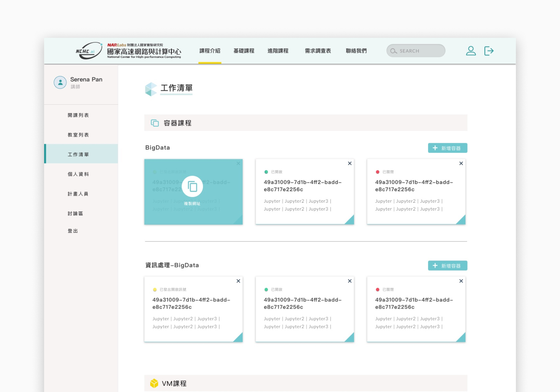560x392 pixels.
Task: Close the yellow-status 資訊處理 container card
Action: tap(238, 281)
